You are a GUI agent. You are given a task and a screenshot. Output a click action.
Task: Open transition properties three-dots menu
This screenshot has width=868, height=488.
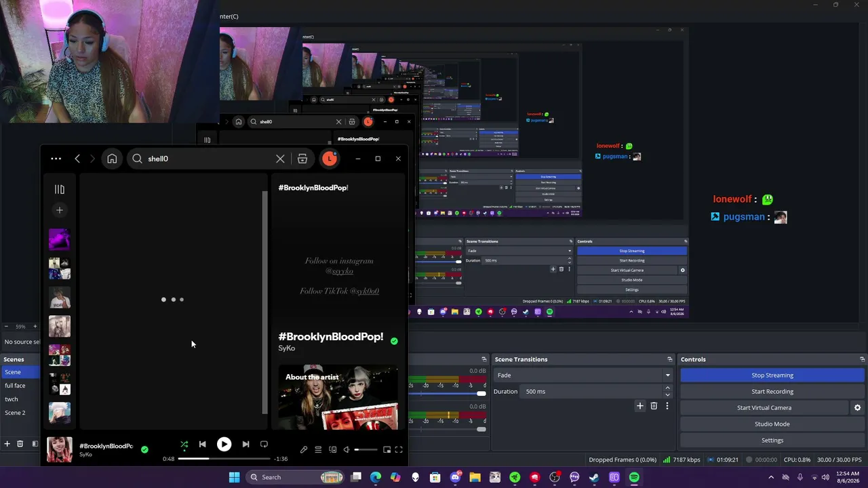[667, 406]
